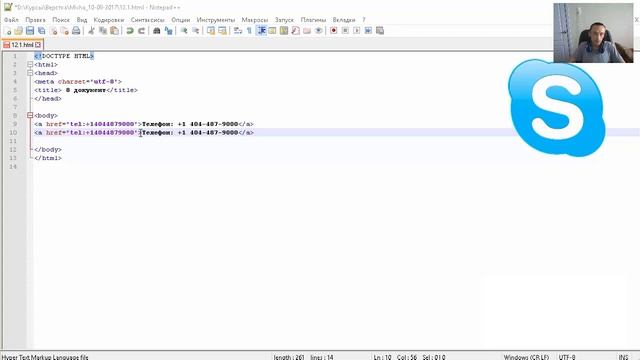Click the UTF-8 encoding status entry
The height and width of the screenshot is (360, 640).
pyautogui.click(x=567, y=357)
